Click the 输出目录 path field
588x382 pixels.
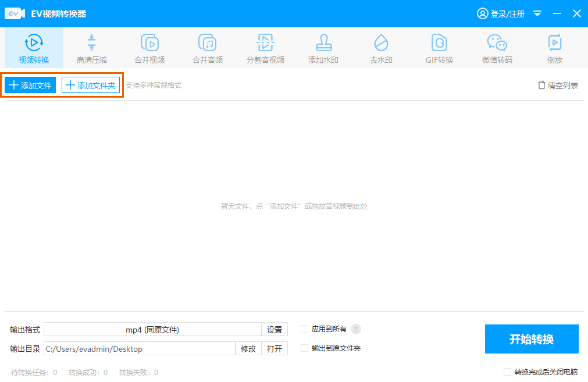(140, 349)
